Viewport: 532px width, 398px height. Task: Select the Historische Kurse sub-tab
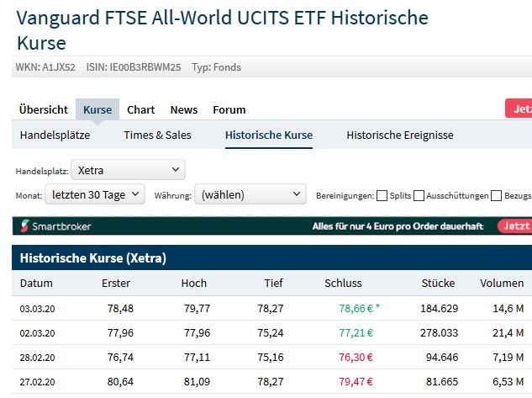269,135
